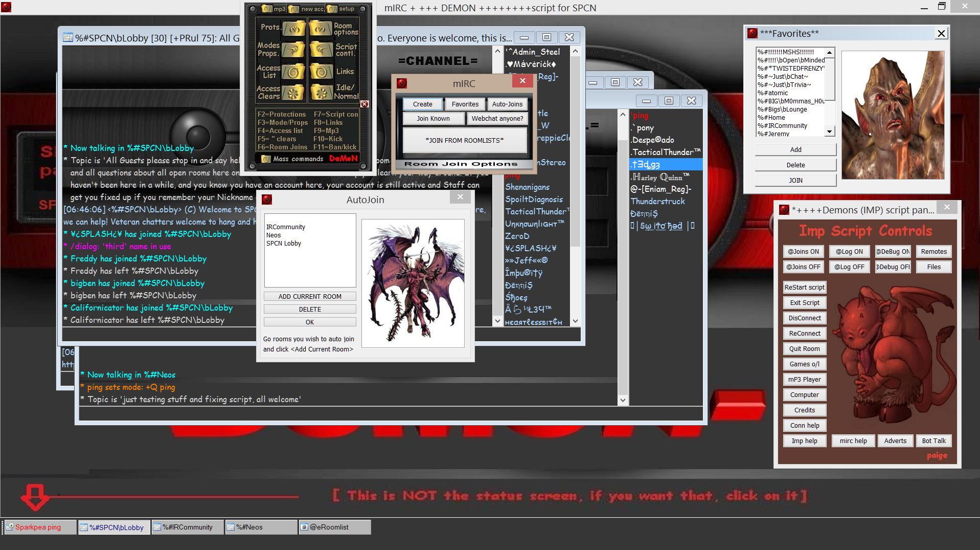Turn @Log OFF
The width and height of the screenshot is (980, 550).
click(849, 267)
